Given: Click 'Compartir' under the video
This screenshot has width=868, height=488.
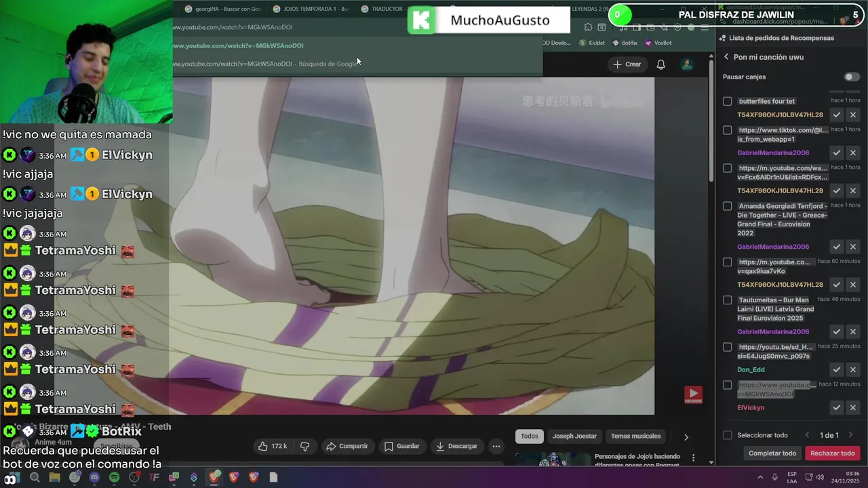Looking at the screenshot, I should pos(347,446).
